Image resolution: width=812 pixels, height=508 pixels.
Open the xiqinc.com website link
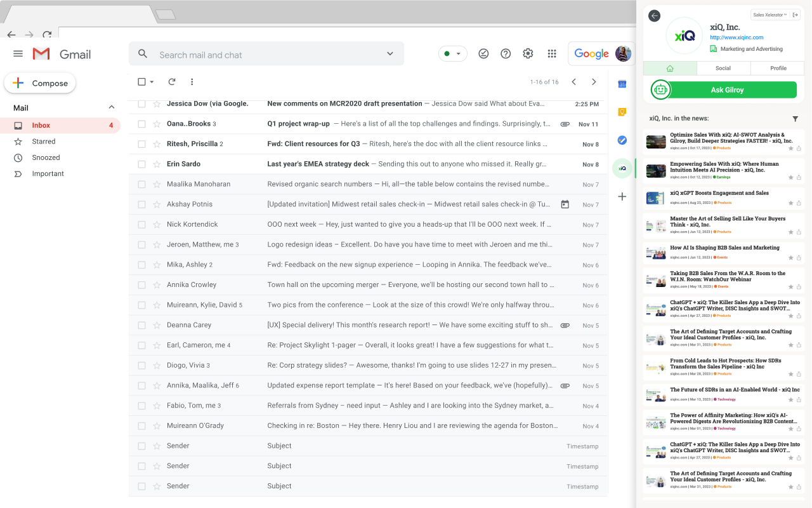[x=737, y=37]
